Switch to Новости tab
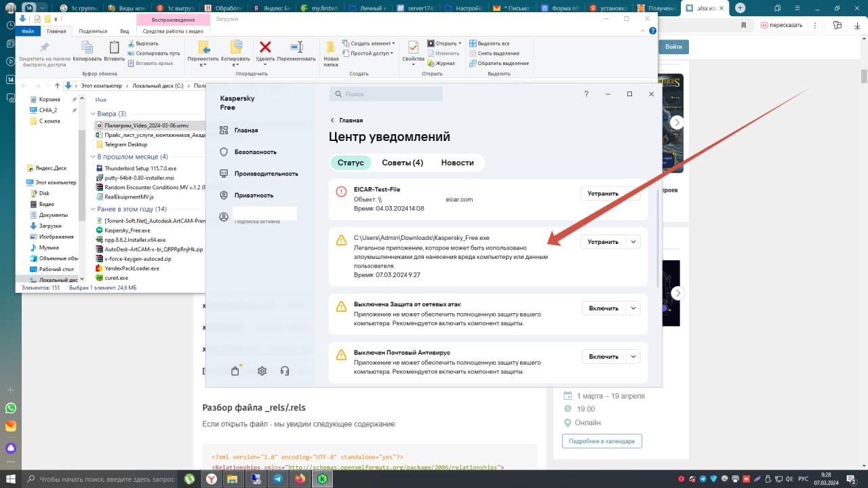Screen dimensions: 868x488 pos(457,163)
